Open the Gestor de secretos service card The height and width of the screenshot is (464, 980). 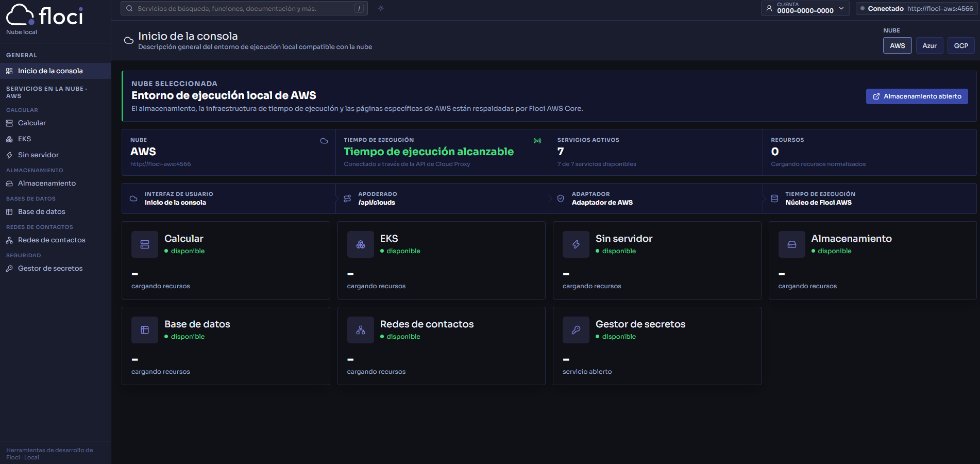(x=657, y=346)
